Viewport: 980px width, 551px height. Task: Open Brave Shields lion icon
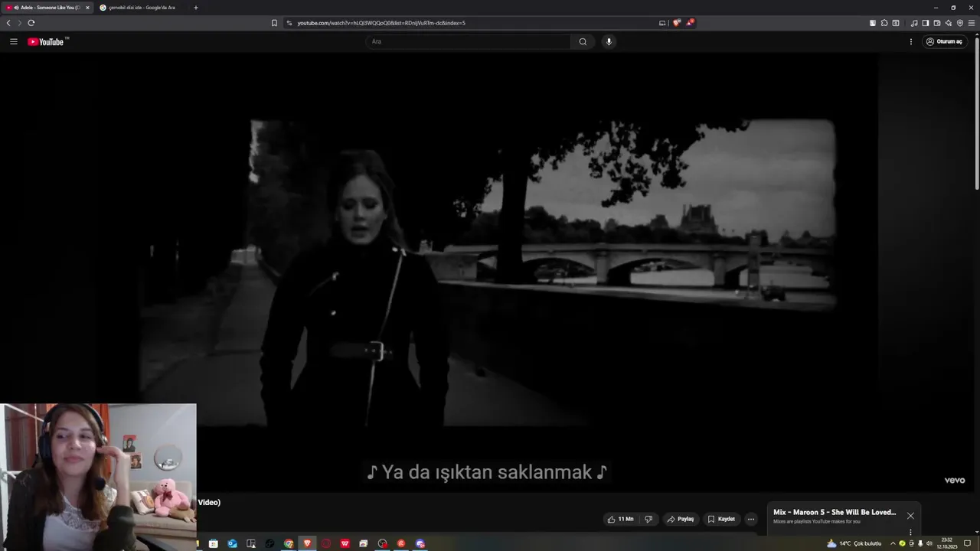click(676, 23)
